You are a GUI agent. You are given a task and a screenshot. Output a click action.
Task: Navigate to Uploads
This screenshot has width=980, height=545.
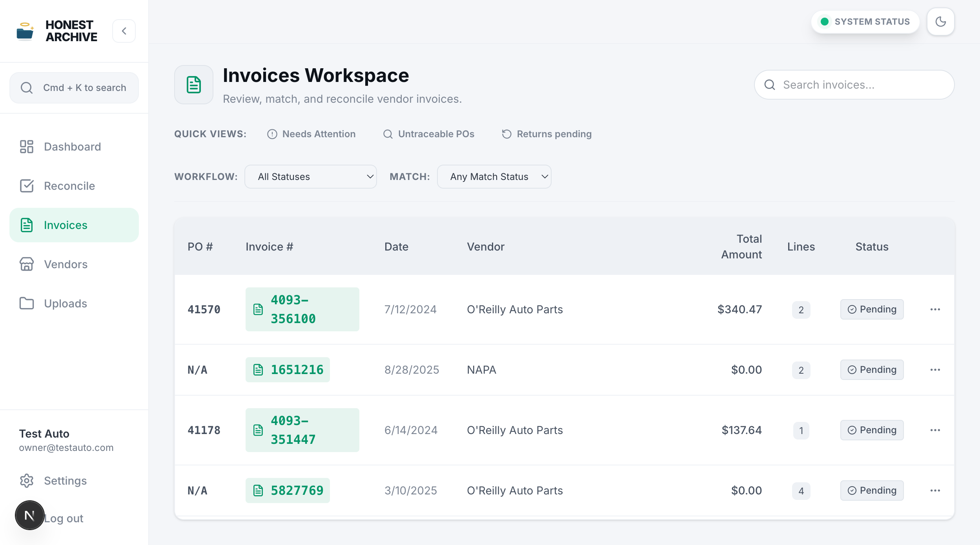(x=74, y=303)
